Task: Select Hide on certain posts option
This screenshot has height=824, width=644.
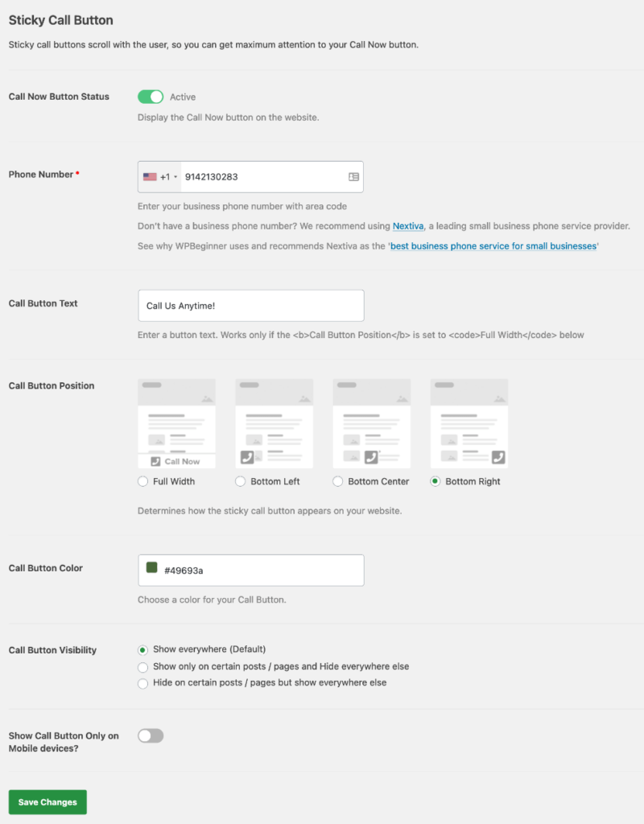Action: point(143,683)
